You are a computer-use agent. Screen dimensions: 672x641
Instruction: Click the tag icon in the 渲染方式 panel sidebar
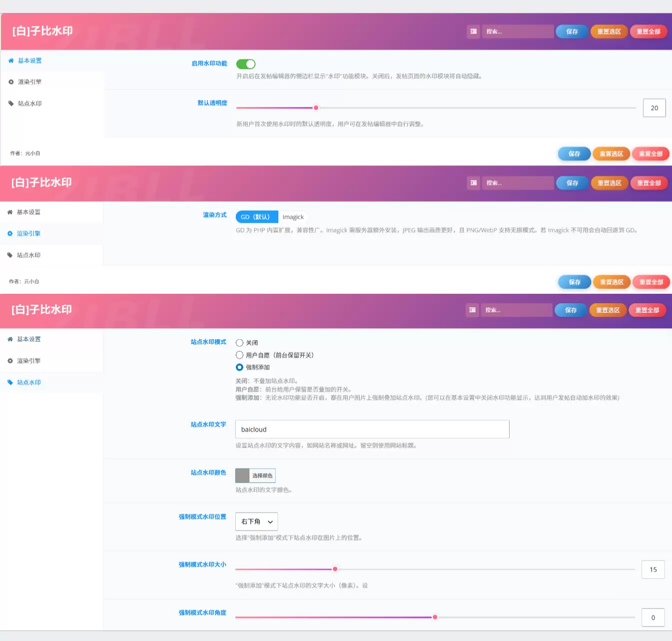pyautogui.click(x=10, y=255)
